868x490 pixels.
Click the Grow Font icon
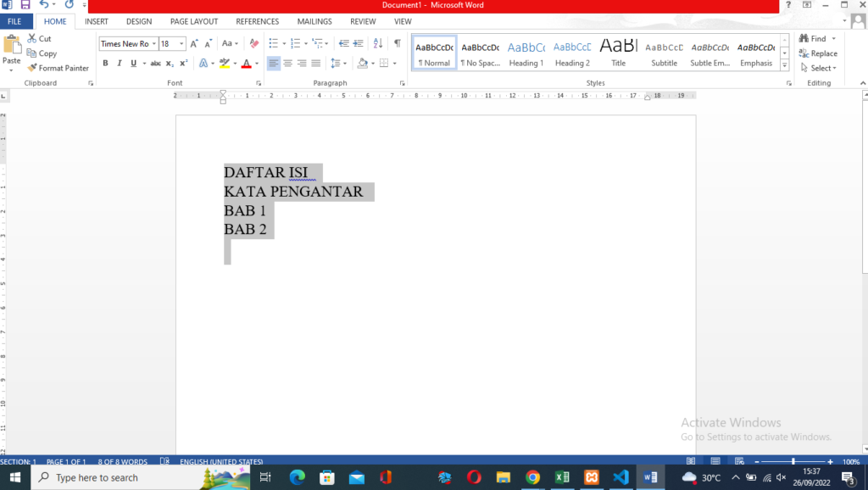click(x=194, y=43)
